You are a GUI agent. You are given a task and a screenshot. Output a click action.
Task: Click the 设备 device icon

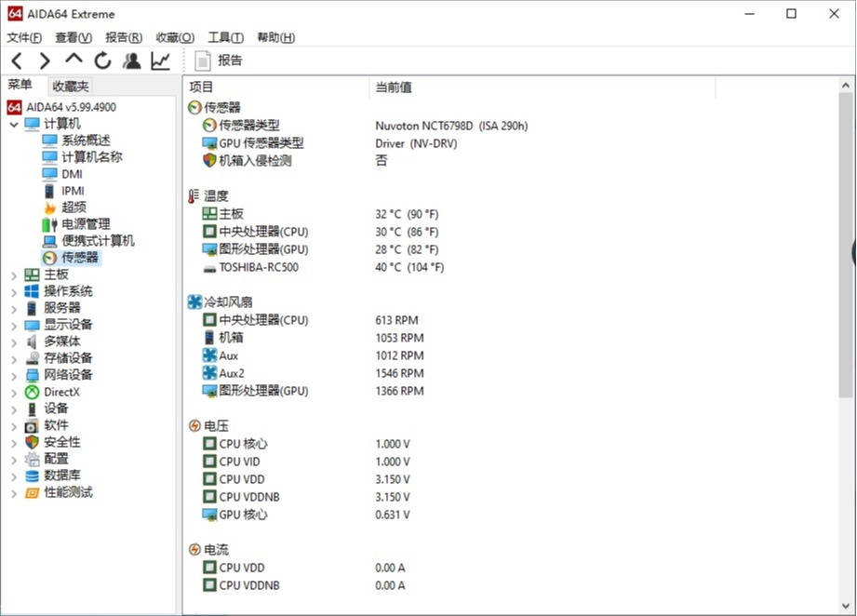(33, 408)
